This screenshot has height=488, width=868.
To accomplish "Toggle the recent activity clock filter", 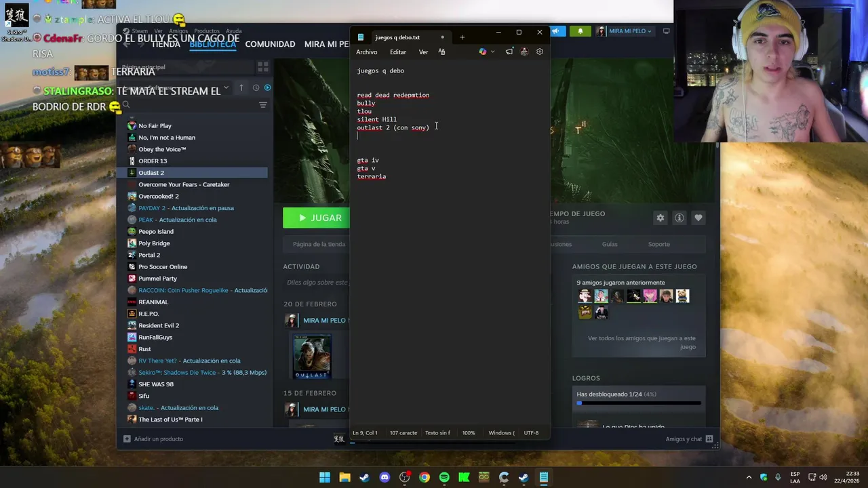I will [x=256, y=87].
